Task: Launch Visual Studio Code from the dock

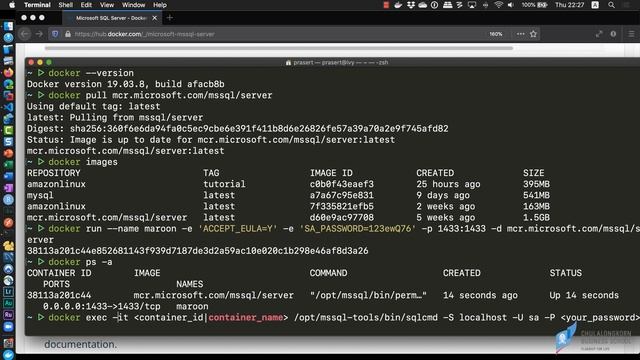Action: pos(8,107)
